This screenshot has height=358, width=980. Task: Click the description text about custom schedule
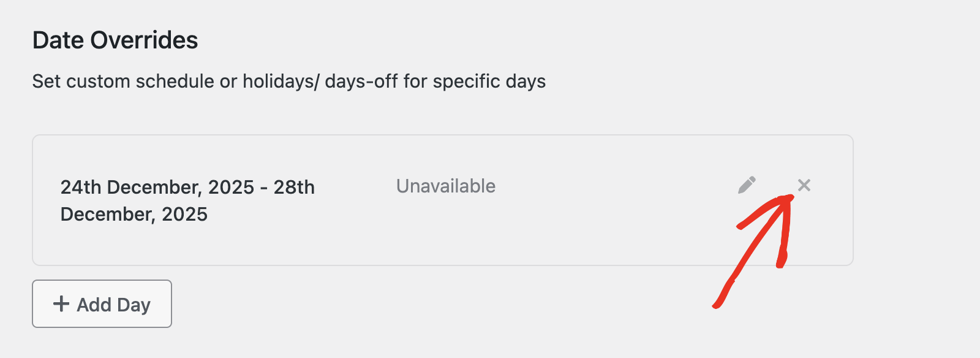coord(288,80)
